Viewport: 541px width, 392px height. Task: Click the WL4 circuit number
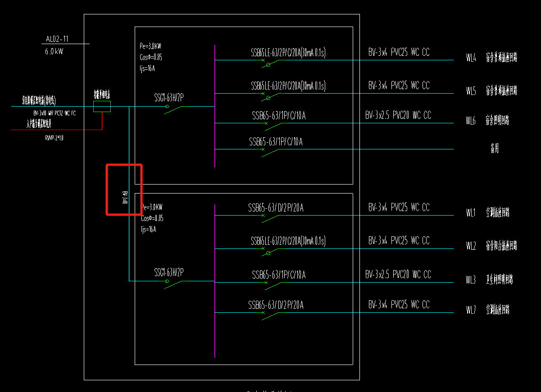click(471, 58)
